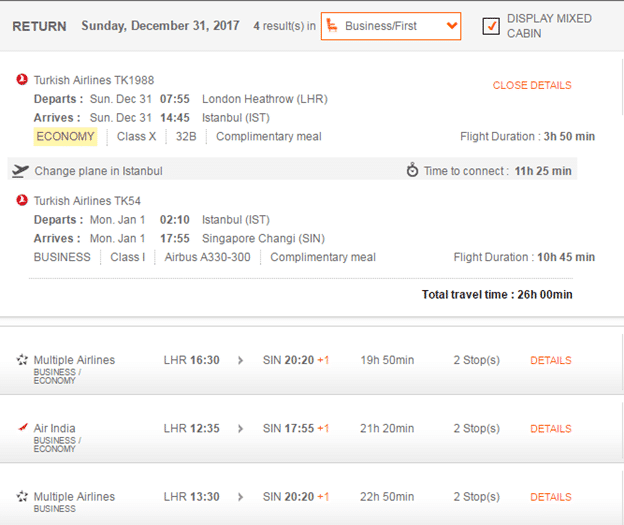624x525 pixels.
Task: Click the Air India logo icon
Action: point(23,428)
